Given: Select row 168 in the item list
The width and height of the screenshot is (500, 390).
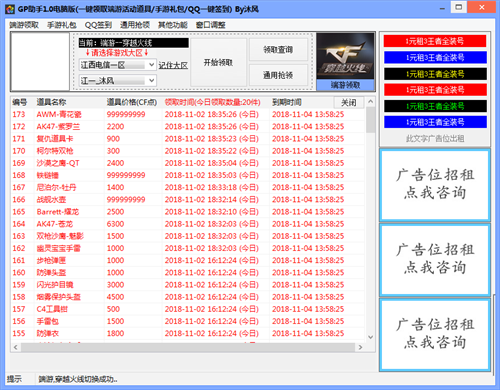Looking at the screenshot, I should [x=188, y=175].
